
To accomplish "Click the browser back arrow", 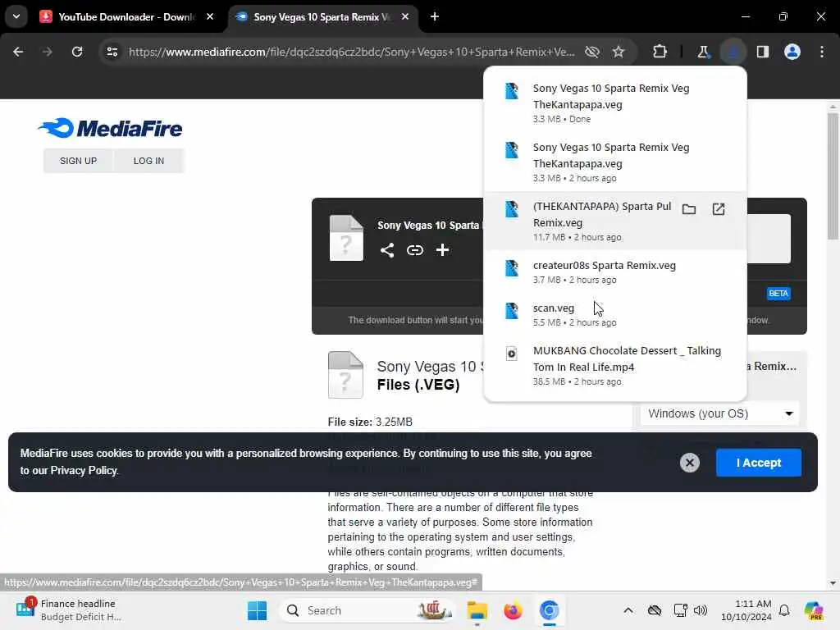I will point(18,52).
